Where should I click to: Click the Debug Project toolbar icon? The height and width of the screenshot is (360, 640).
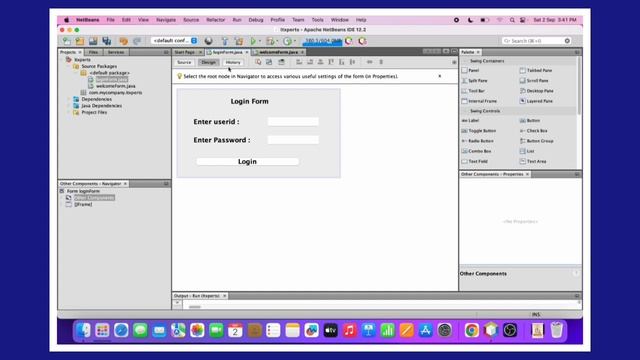(x=270, y=41)
